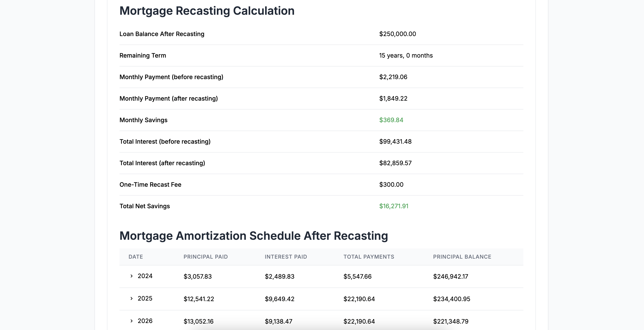Sort by the PRINCIPAL PAID column
This screenshot has height=330, width=644.
click(x=206, y=257)
